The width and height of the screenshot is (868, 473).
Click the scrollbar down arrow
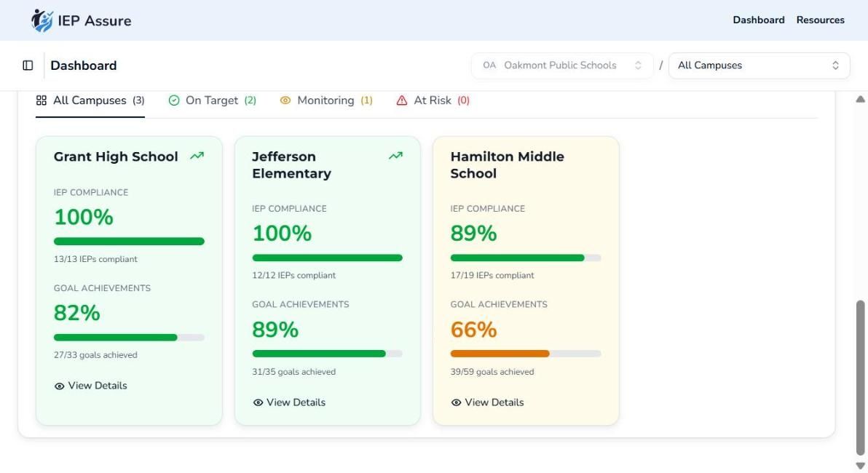tap(860, 466)
